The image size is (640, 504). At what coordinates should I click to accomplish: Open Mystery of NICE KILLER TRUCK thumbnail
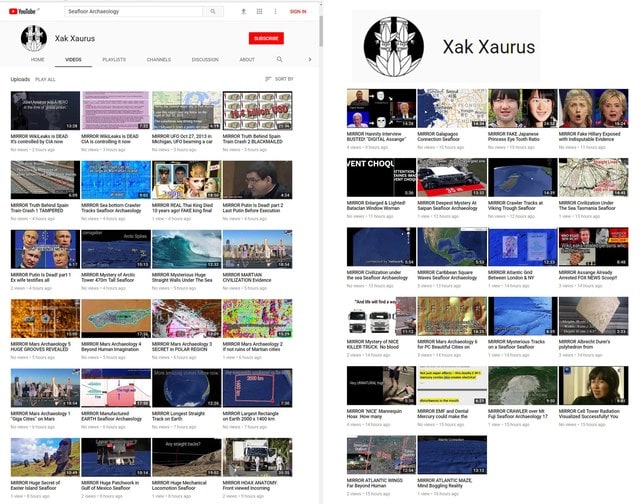point(381,316)
